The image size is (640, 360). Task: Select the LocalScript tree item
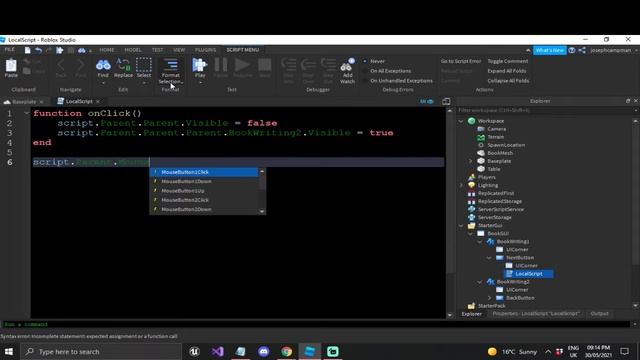coord(529,273)
